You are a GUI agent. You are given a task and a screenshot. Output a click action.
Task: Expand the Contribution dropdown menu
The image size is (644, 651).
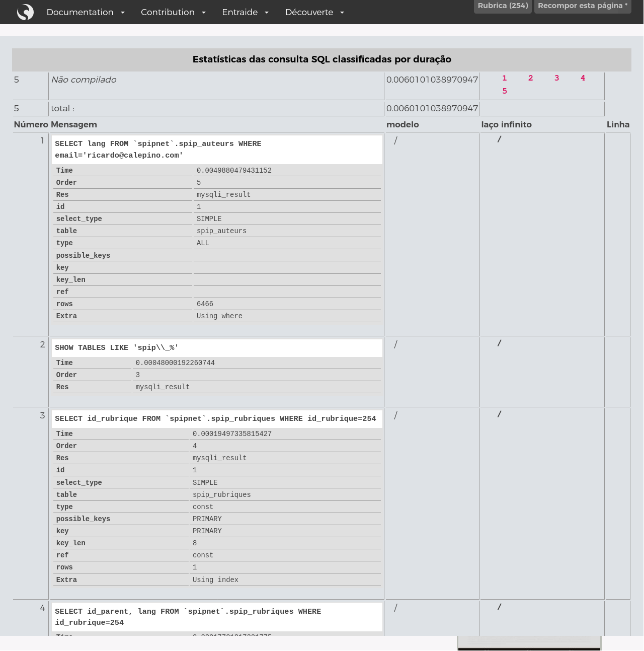[x=173, y=12]
